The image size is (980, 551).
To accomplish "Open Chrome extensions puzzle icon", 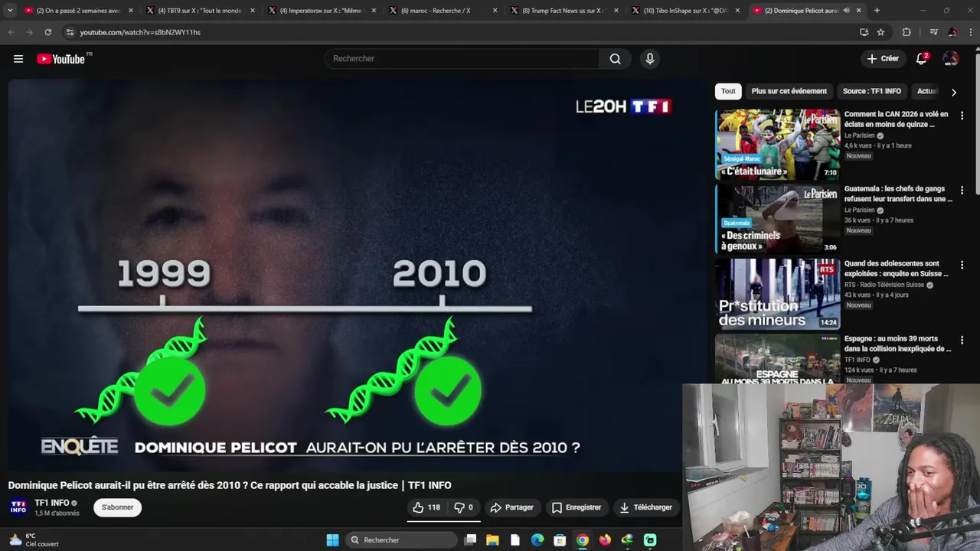I will tap(906, 32).
